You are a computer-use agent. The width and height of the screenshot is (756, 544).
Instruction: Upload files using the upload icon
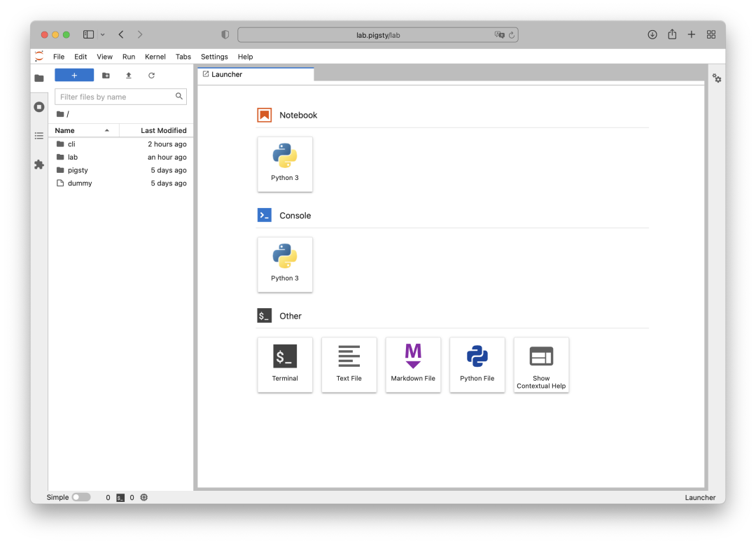[128, 75]
